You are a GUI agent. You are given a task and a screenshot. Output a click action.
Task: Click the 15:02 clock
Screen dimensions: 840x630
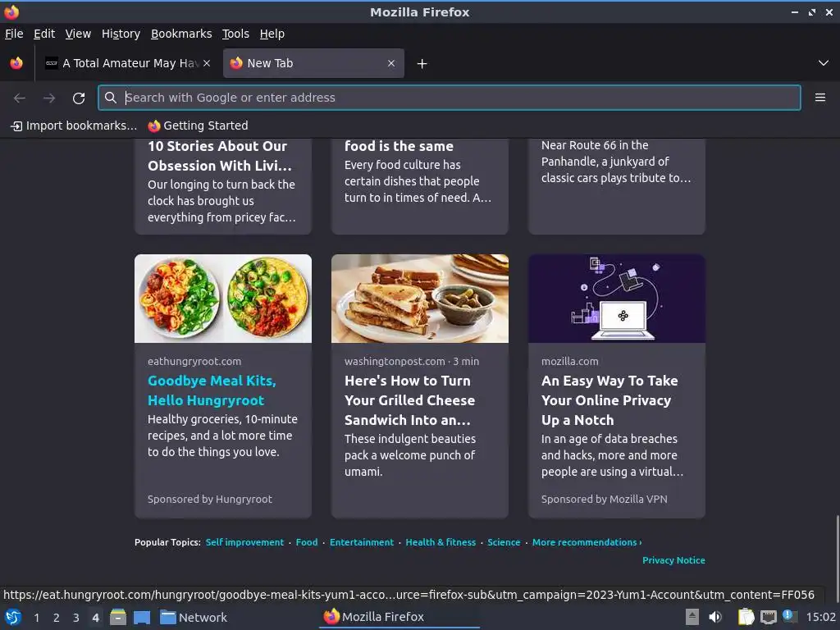pos(820,617)
